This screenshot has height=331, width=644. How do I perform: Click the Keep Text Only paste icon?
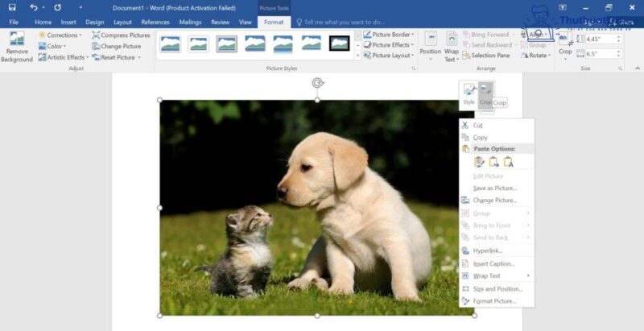(x=509, y=162)
